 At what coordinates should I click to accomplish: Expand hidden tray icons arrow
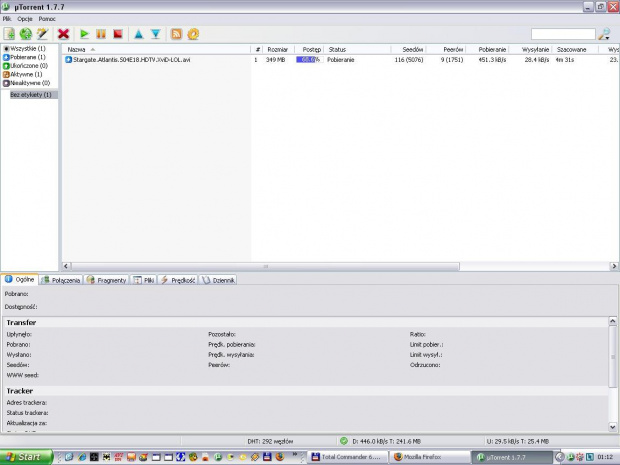pyautogui.click(x=560, y=457)
